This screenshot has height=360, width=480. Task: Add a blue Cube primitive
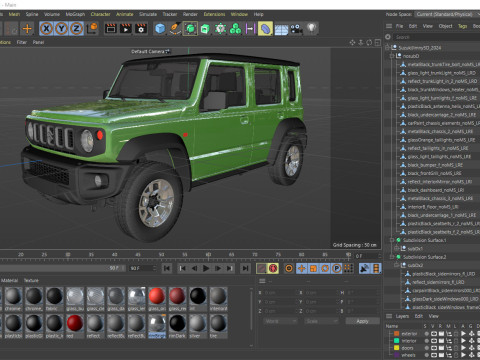coord(160,29)
